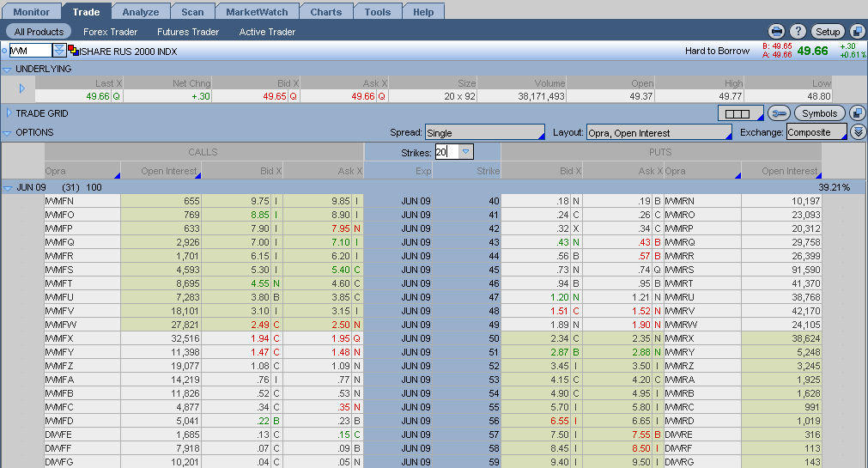Click the detach window icon beside Setup
This screenshot has height=468, width=868.
coord(857,32)
